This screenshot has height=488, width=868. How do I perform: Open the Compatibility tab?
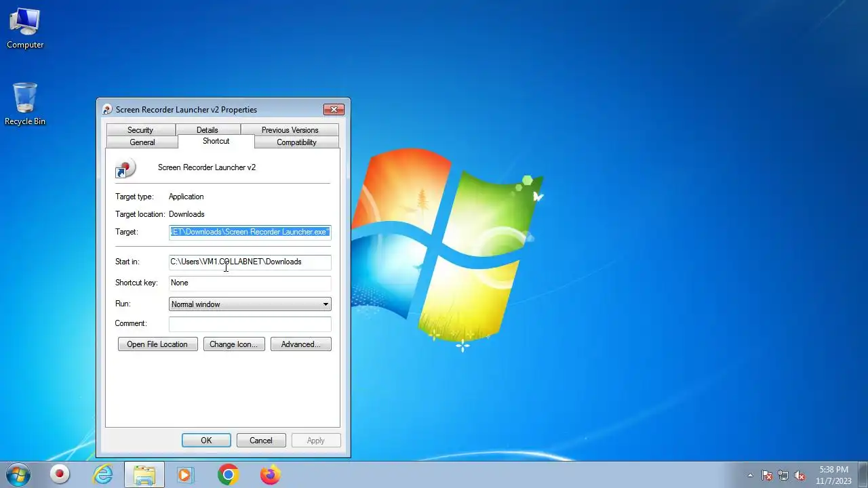(x=296, y=142)
